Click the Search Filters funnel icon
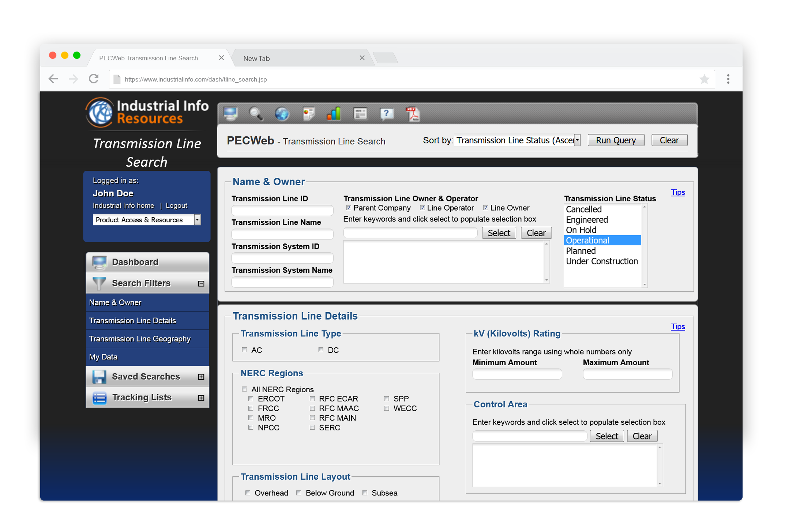 tap(99, 283)
